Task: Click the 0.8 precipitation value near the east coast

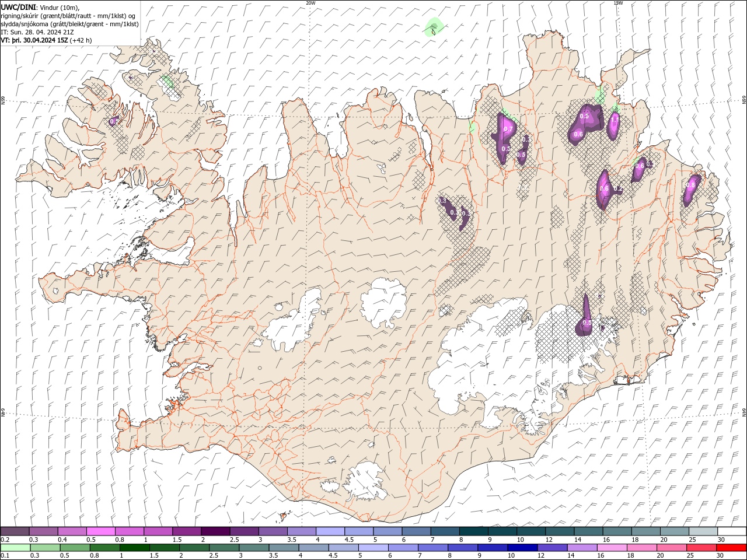Action: tap(691, 185)
